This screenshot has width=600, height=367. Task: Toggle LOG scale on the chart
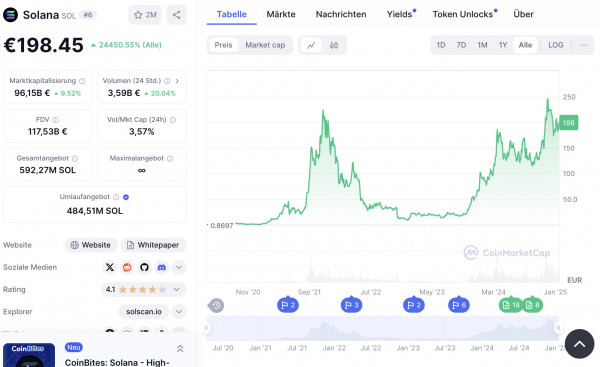[556, 45]
